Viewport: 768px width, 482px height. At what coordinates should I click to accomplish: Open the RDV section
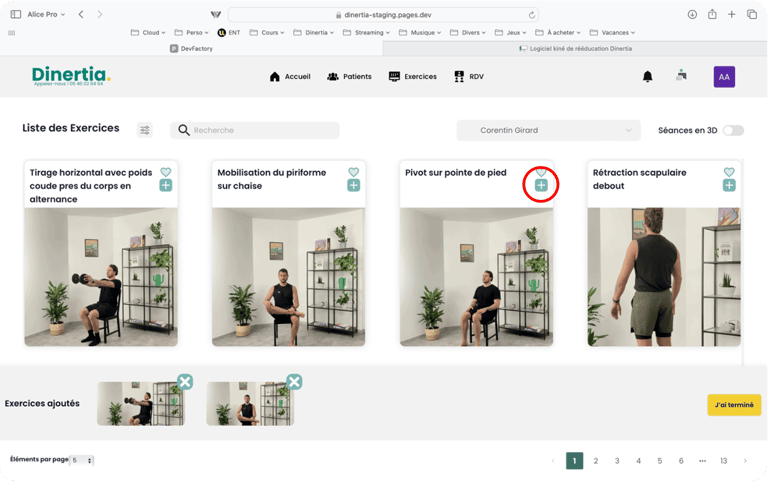(x=469, y=76)
